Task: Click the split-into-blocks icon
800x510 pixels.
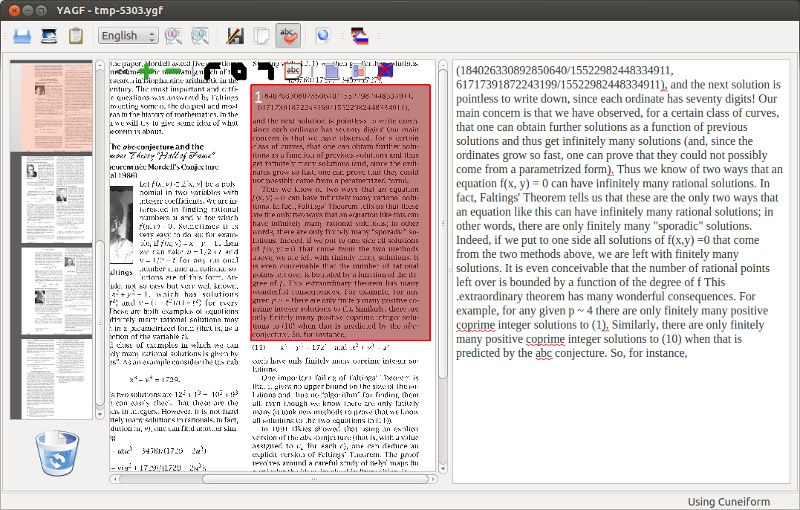Action: 358,71
